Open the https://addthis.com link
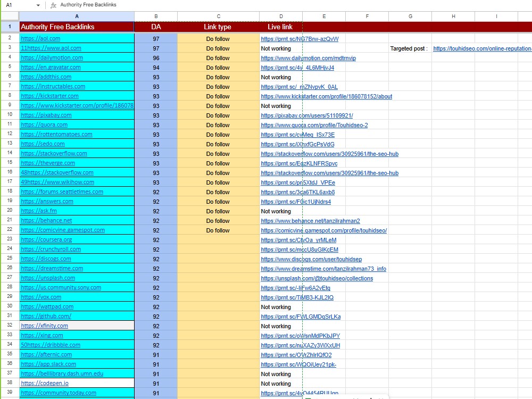 46,77
